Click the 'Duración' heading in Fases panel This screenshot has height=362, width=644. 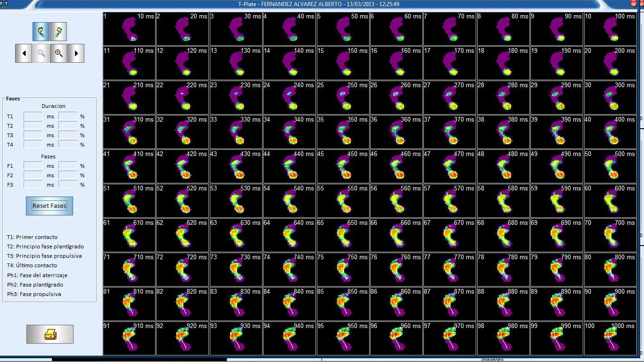(53, 106)
